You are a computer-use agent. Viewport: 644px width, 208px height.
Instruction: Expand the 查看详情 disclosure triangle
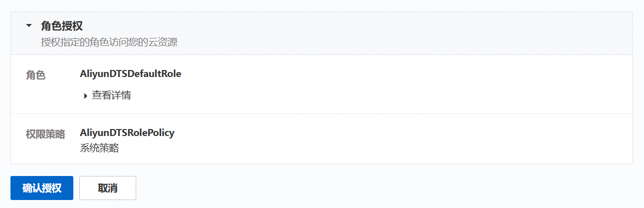pyautogui.click(x=86, y=95)
